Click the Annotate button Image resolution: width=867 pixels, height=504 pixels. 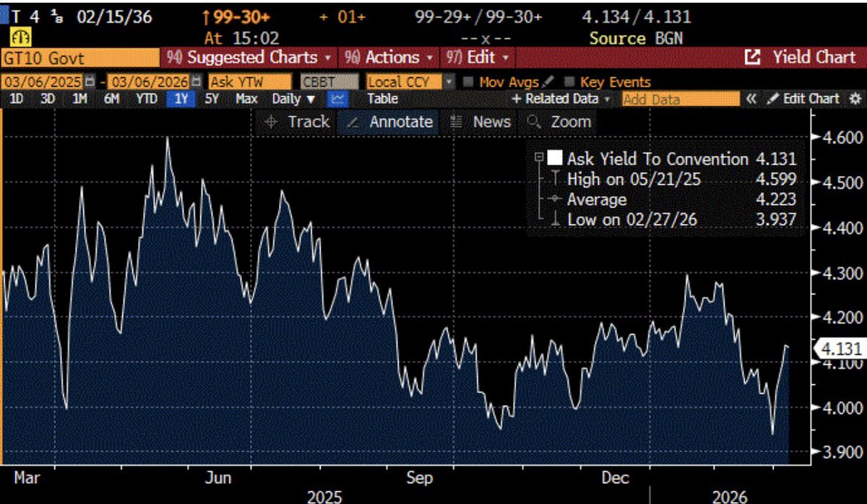[x=392, y=122]
